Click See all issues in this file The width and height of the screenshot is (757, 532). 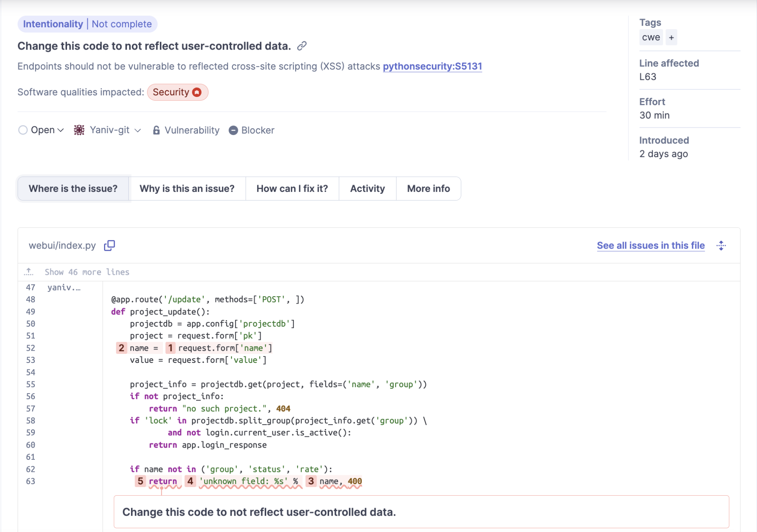(650, 246)
